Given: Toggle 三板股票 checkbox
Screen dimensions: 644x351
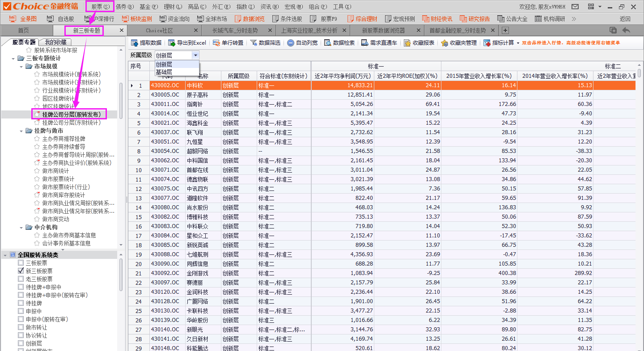Looking at the screenshot, I should [x=21, y=263].
